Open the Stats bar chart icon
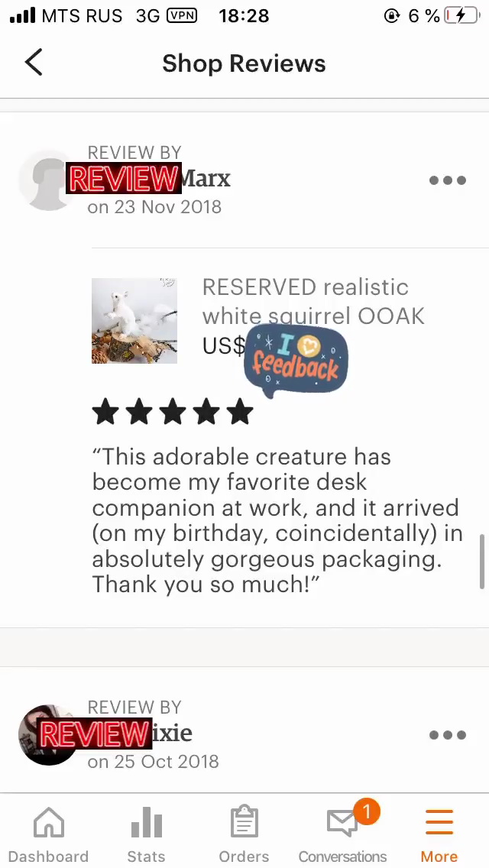The image size is (489, 868). tap(146, 823)
